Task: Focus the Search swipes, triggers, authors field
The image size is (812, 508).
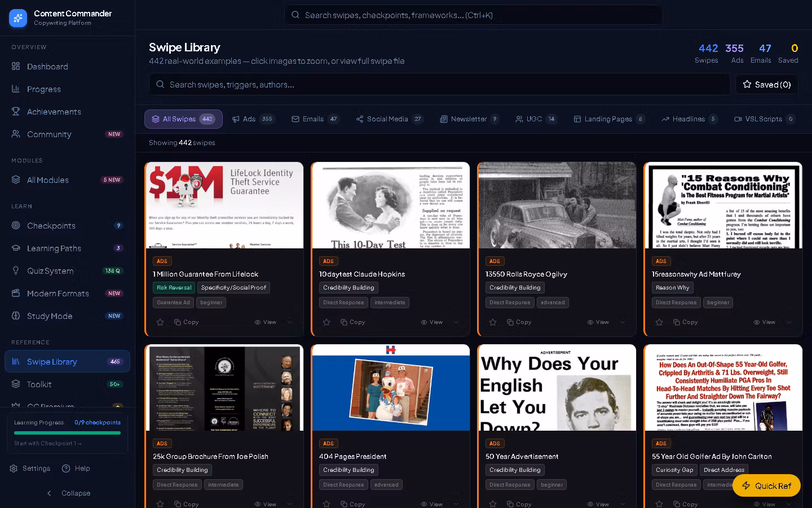Action: [440, 85]
